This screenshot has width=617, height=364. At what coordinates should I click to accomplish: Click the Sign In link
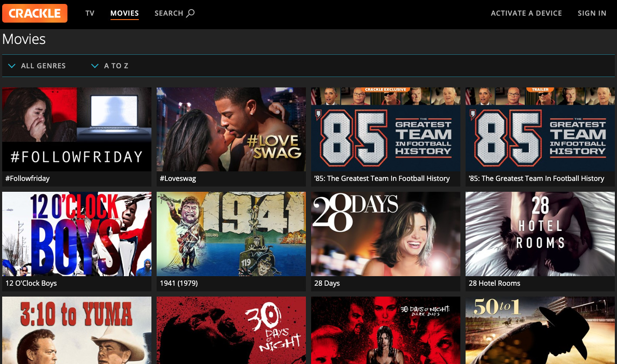click(592, 13)
